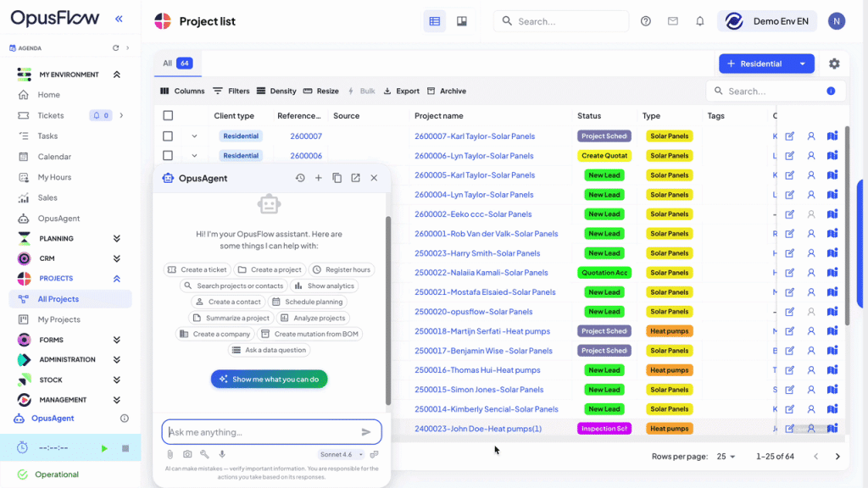Image resolution: width=868 pixels, height=488 pixels.
Task: Attach a file with paperclip icon
Action: [170, 454]
